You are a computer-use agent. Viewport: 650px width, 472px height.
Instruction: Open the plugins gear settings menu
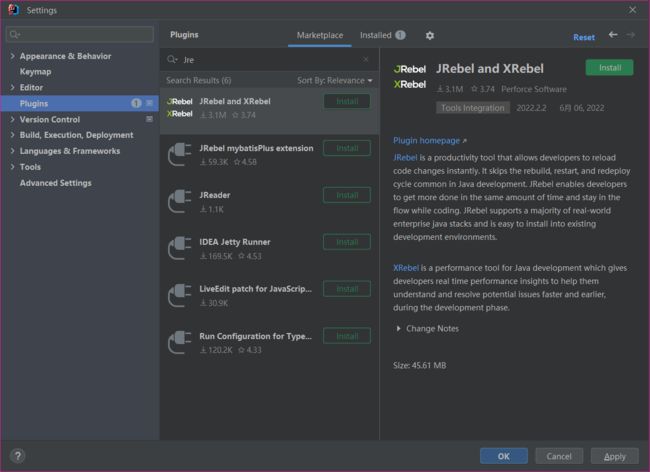(x=430, y=36)
